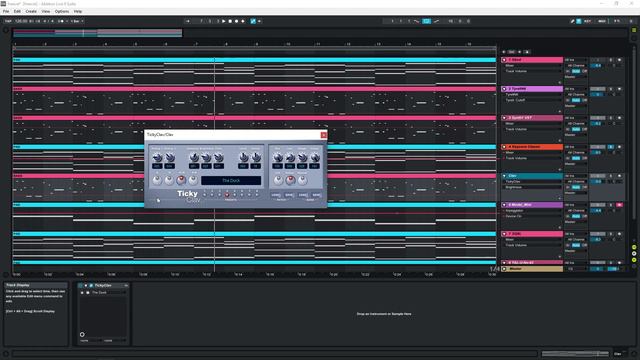
Task: Click track 1 volume value field
Action: tap(598, 65)
